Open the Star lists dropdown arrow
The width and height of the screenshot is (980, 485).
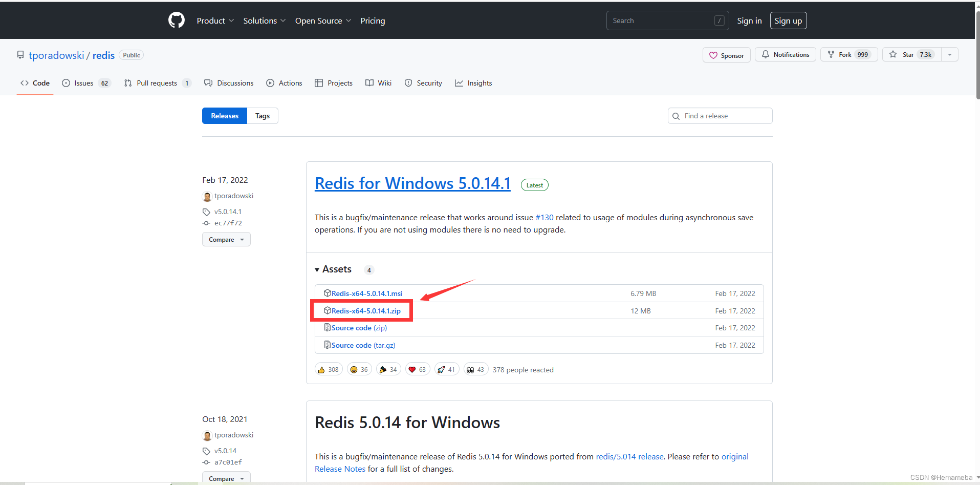point(950,54)
